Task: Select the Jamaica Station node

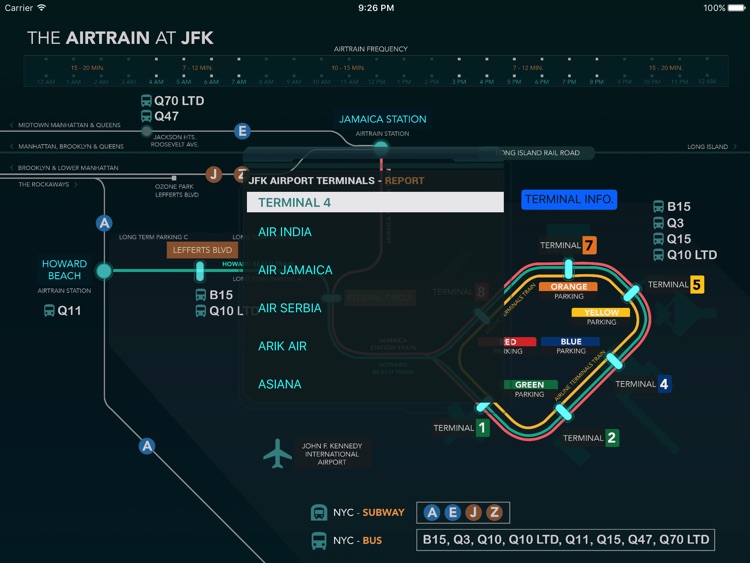Action: point(381,146)
